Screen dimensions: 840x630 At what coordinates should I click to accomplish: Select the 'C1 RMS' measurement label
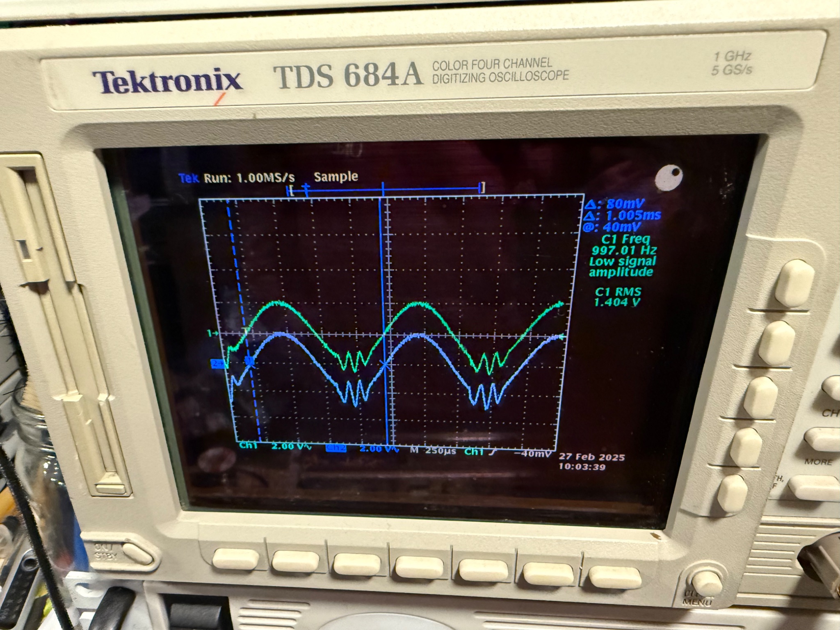[x=618, y=292]
